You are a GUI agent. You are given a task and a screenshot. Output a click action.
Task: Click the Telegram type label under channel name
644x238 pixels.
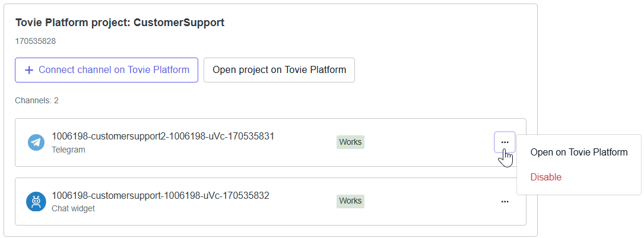tap(68, 150)
